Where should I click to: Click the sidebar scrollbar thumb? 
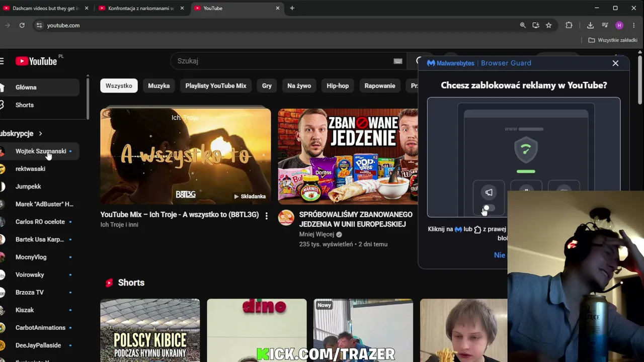tap(88, 98)
